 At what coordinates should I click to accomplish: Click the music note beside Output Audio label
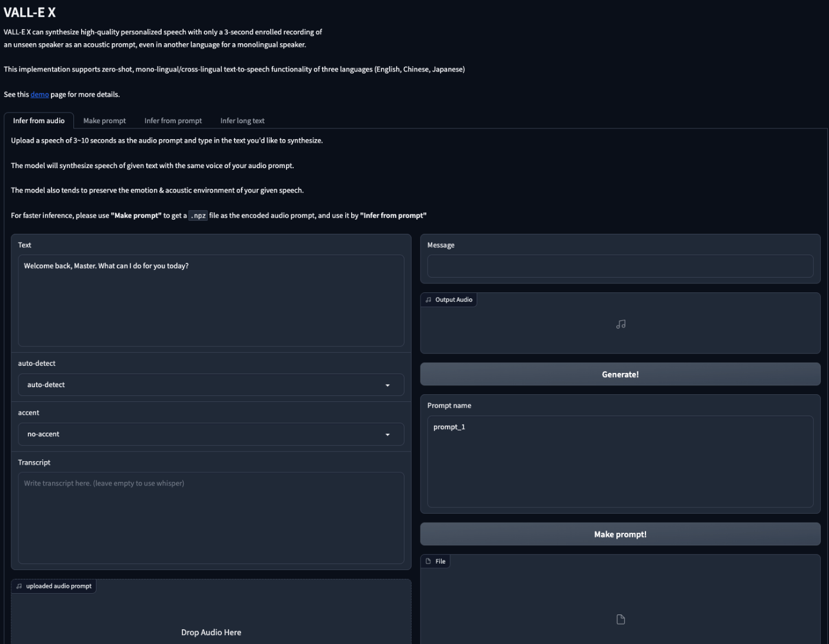click(428, 300)
